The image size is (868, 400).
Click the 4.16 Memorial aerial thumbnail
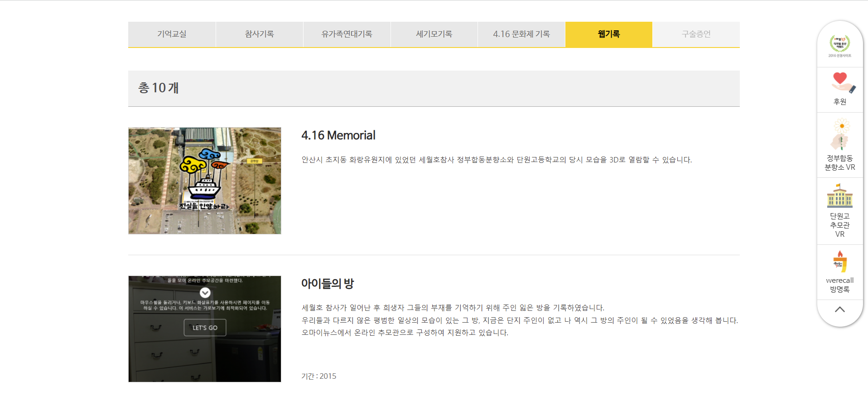[x=204, y=181]
